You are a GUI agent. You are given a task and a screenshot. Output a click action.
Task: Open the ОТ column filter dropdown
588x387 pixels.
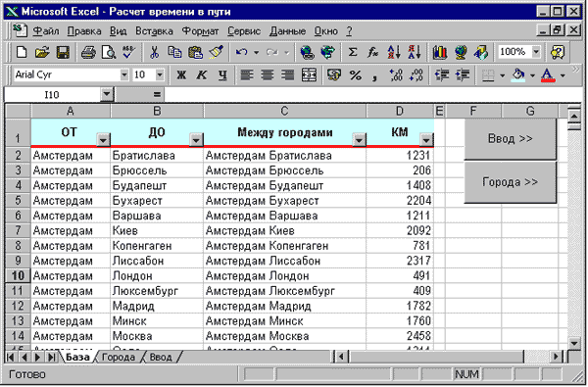coord(103,140)
